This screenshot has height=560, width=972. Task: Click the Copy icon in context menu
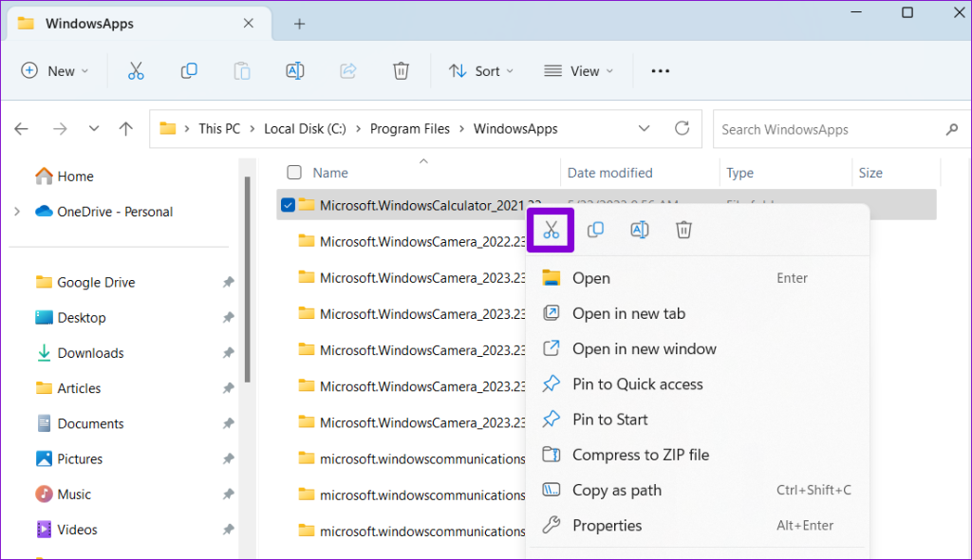click(x=595, y=230)
